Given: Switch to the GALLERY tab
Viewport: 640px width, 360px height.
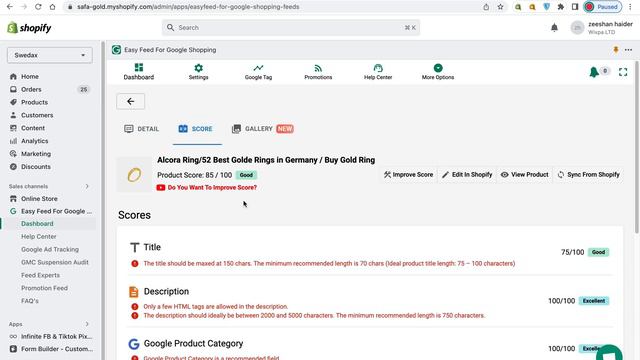Looking at the screenshot, I should click(x=262, y=129).
